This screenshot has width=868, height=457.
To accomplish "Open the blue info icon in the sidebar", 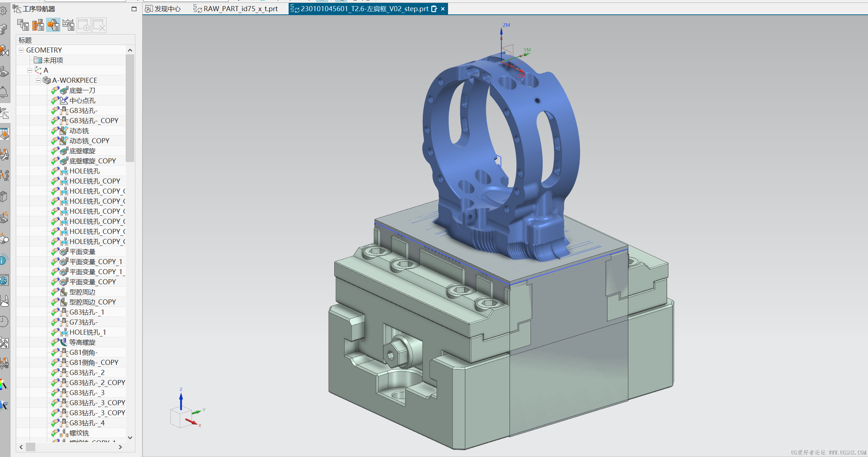I will click(x=4, y=260).
